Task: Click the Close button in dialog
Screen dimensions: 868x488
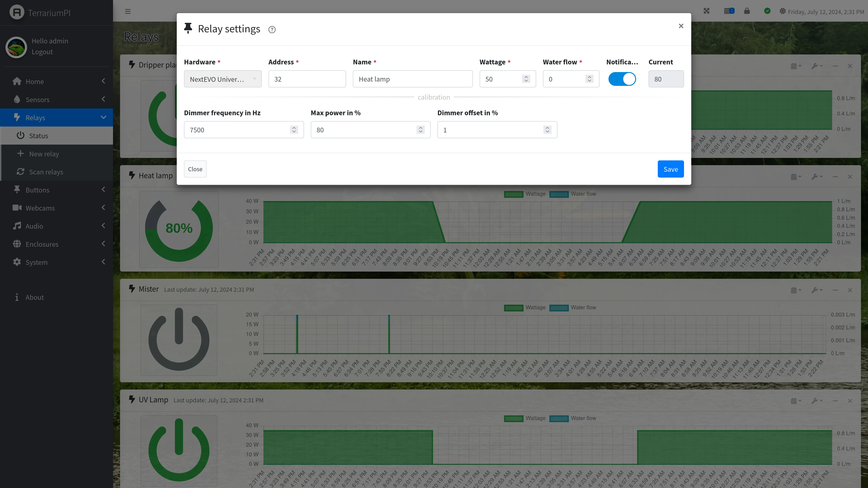Action: point(195,169)
